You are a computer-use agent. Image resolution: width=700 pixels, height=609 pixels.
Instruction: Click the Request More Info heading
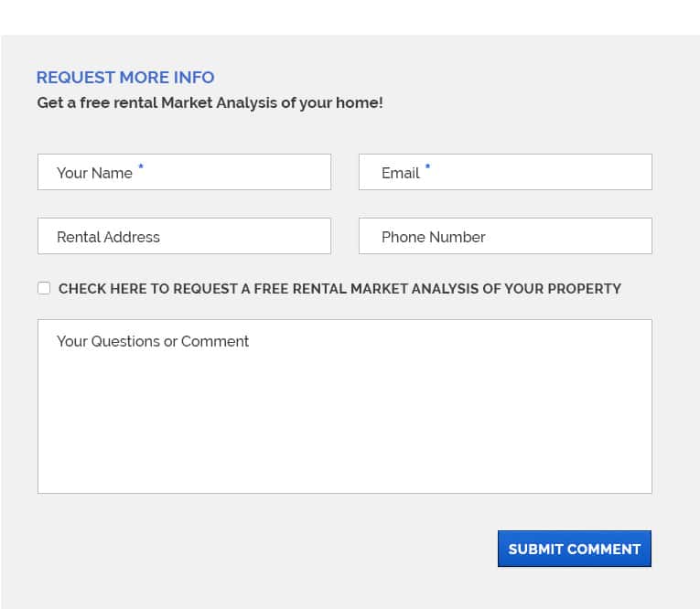[x=125, y=78]
